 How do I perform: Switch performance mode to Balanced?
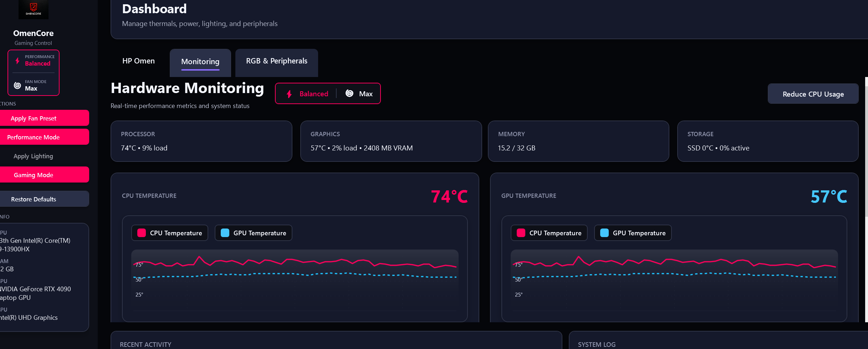coord(313,93)
